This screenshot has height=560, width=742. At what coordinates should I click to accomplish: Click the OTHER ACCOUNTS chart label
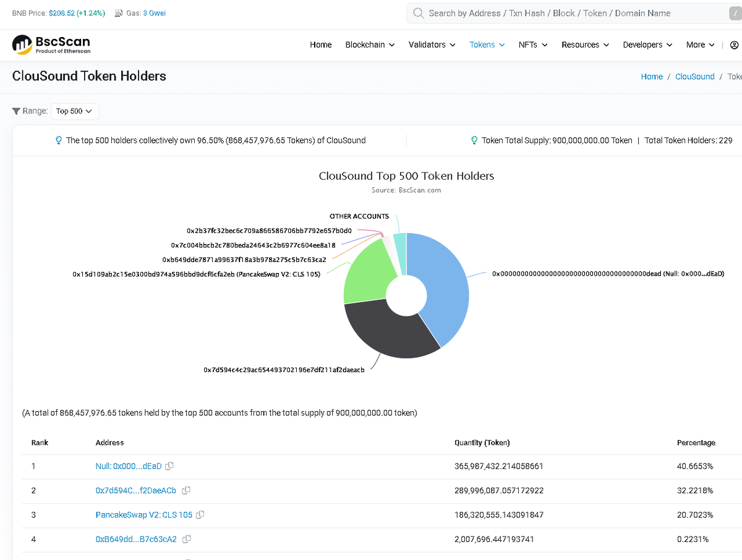pyautogui.click(x=359, y=216)
